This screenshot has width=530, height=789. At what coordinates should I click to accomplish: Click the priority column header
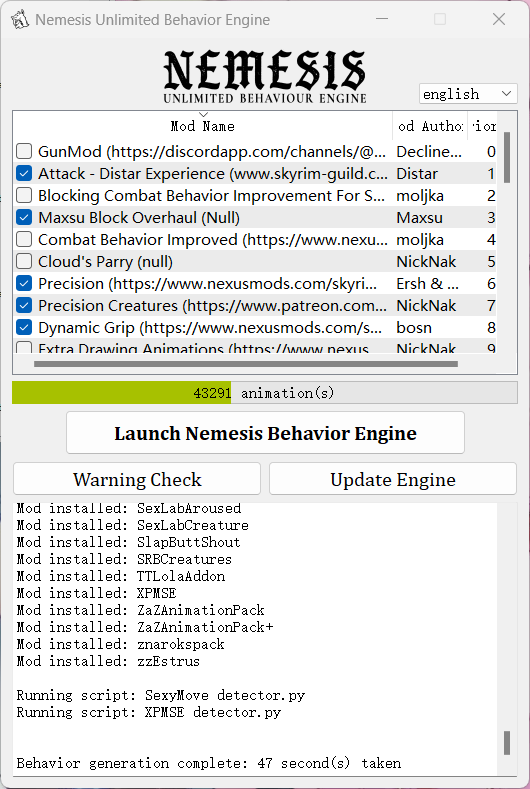point(482,126)
